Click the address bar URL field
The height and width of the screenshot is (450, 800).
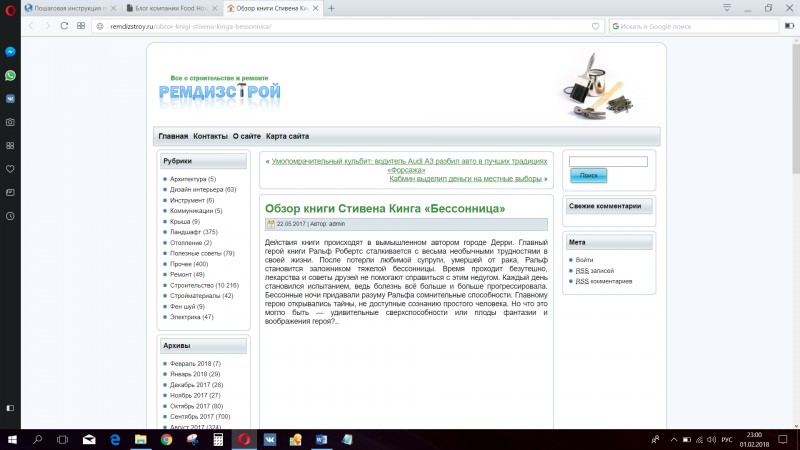(342, 27)
